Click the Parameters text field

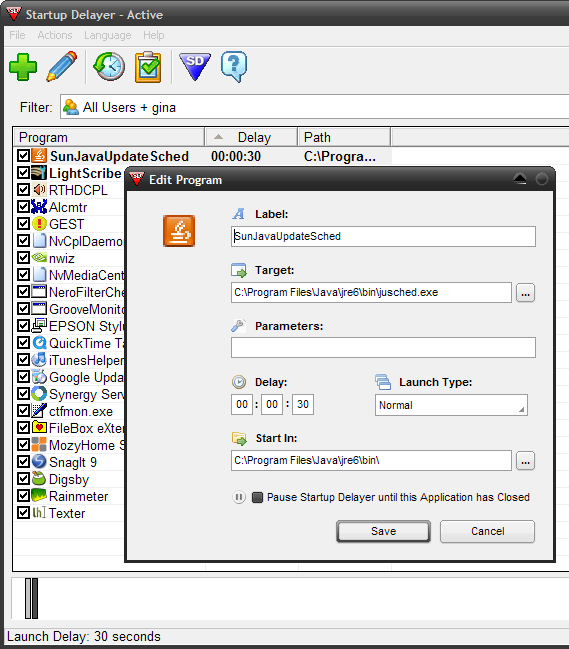[x=383, y=347]
